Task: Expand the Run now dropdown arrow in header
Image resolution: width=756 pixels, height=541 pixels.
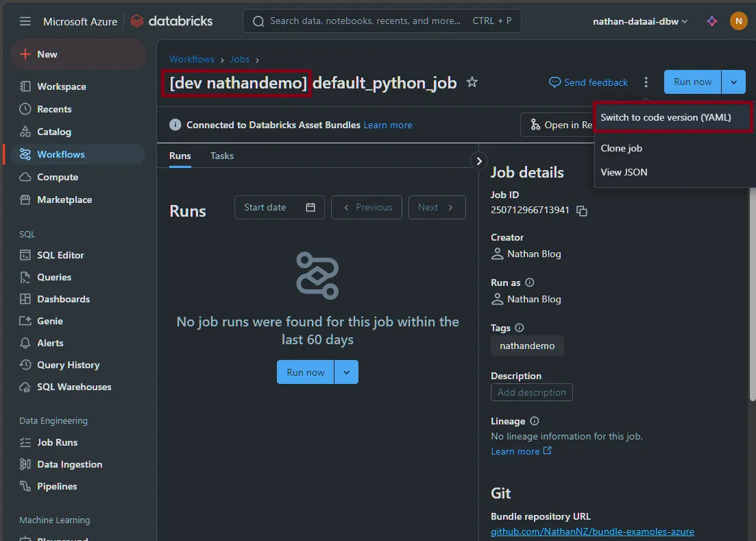Action: click(733, 82)
